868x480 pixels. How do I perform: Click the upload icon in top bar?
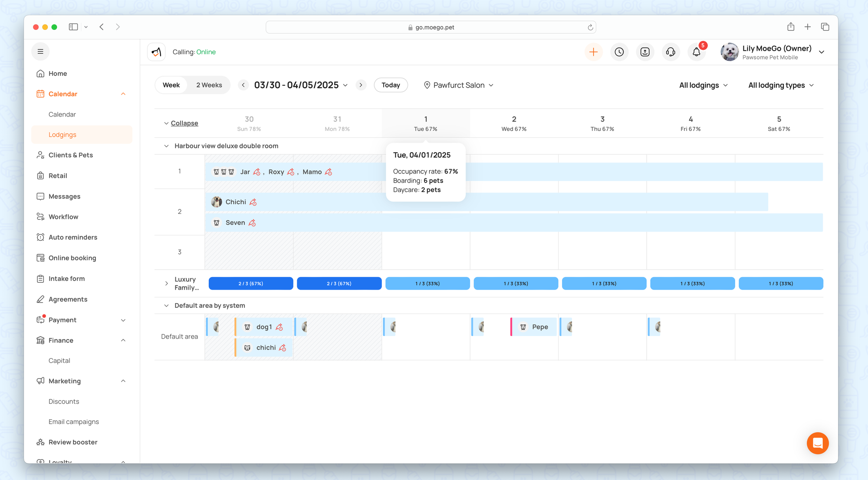point(645,52)
